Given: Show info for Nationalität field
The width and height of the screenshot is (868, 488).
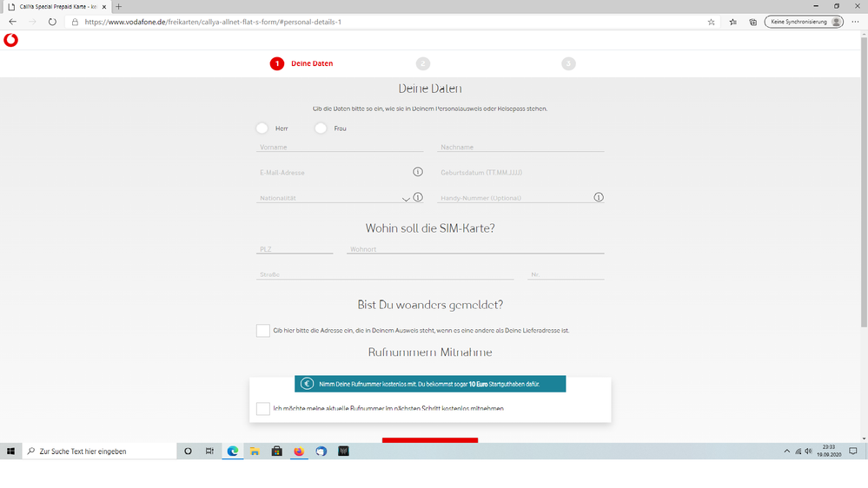Looking at the screenshot, I should 418,197.
